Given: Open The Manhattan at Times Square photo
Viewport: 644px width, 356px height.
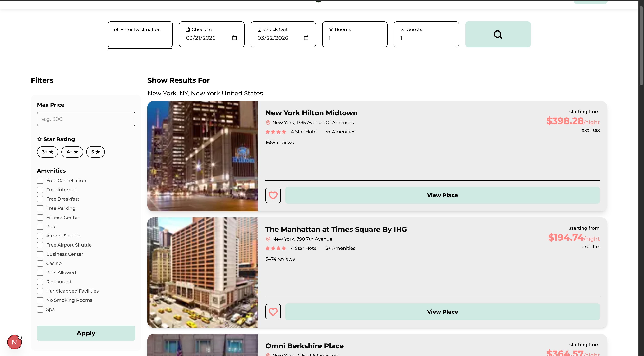Looking at the screenshot, I should pos(203,273).
